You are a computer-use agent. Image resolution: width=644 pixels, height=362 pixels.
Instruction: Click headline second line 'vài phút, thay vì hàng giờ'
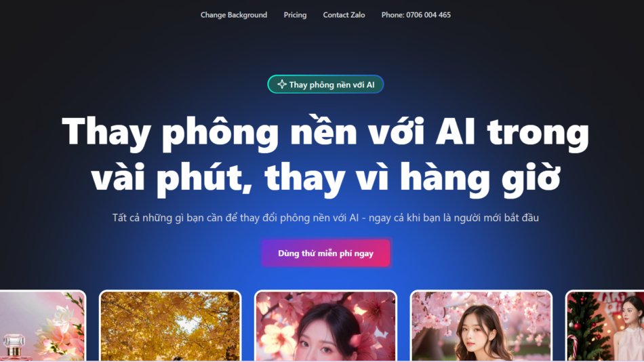tap(325, 177)
